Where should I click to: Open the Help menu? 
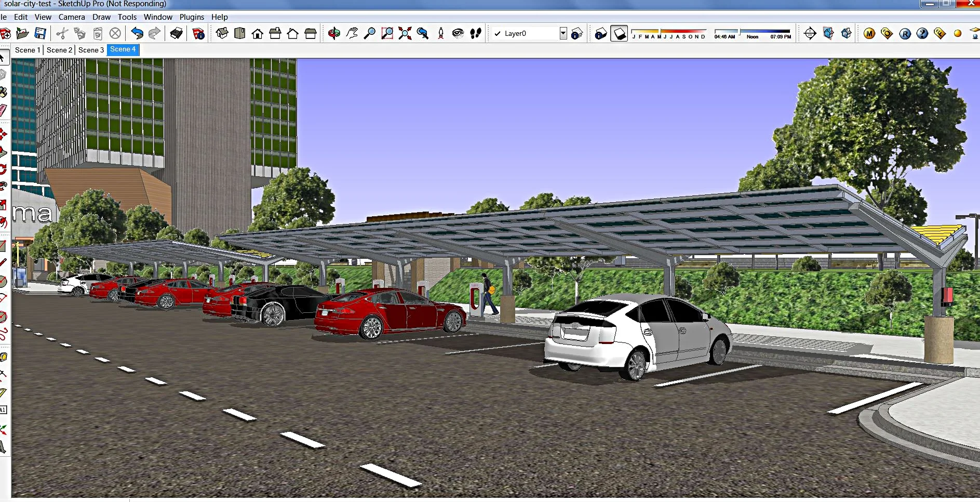[x=220, y=17]
